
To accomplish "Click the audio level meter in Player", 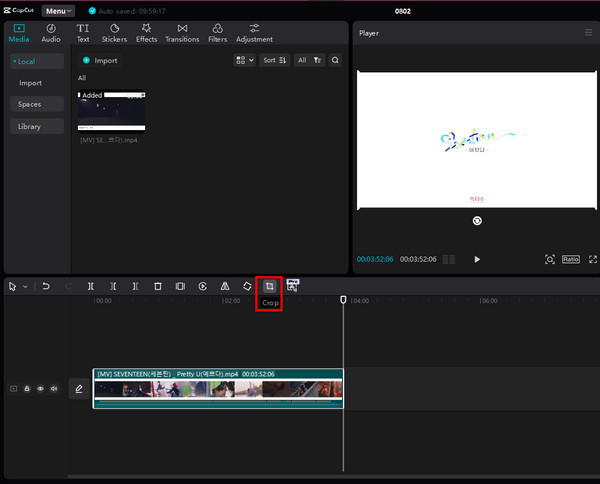I will [x=448, y=259].
